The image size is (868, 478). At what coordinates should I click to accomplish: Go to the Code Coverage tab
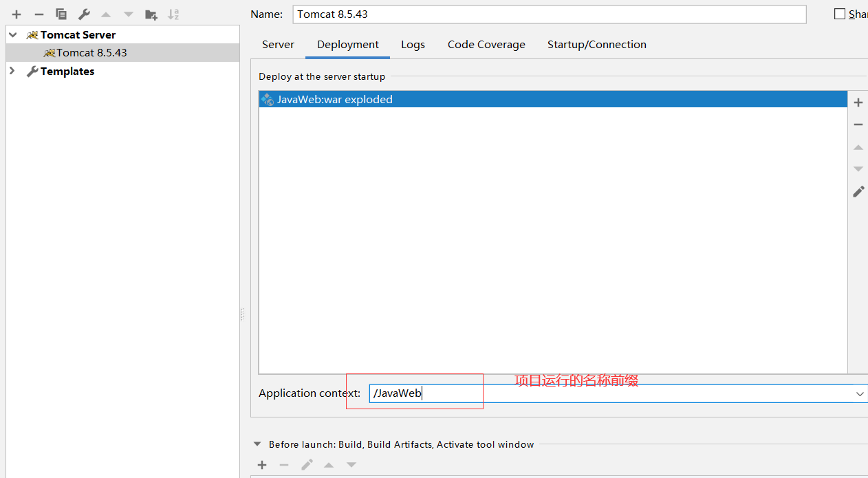pyautogui.click(x=486, y=45)
